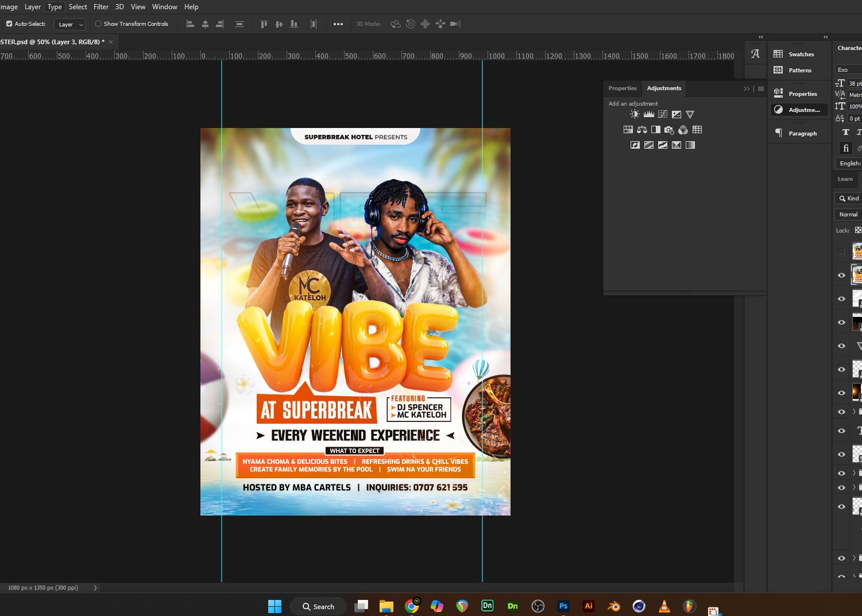The height and width of the screenshot is (616, 862).
Task: Uncheck the Auto-Select checkbox
Action: pos(9,24)
